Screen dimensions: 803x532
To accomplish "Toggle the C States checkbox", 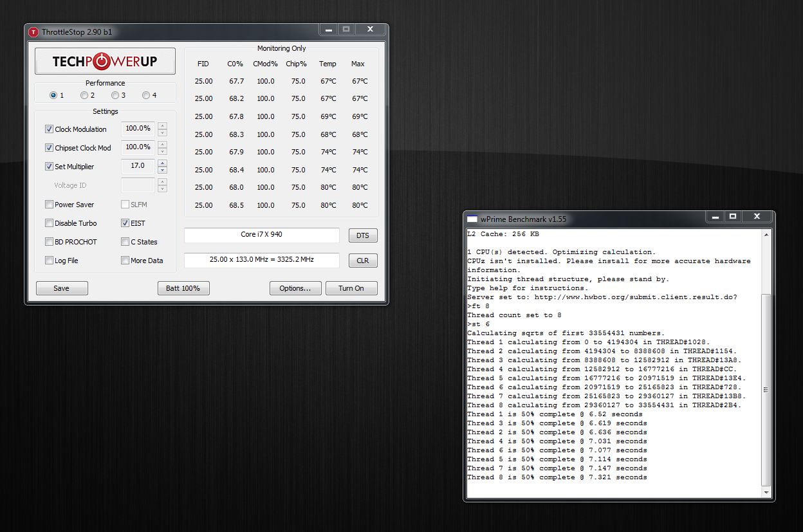I will point(125,242).
